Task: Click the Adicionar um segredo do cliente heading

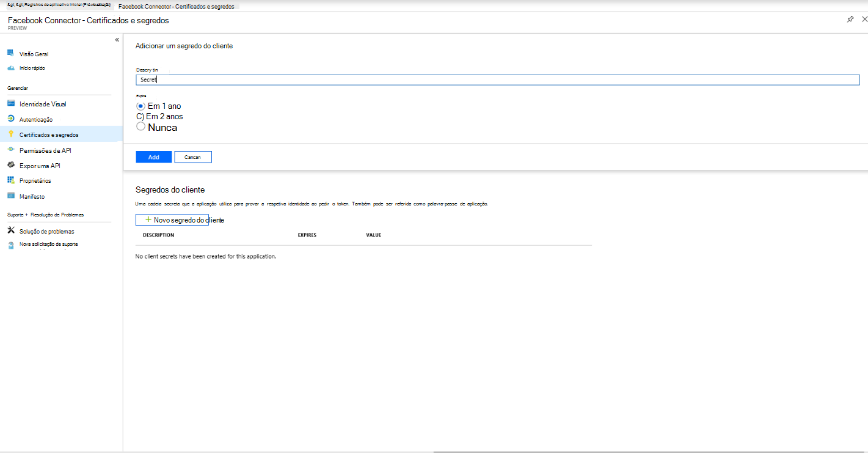Action: [x=184, y=46]
